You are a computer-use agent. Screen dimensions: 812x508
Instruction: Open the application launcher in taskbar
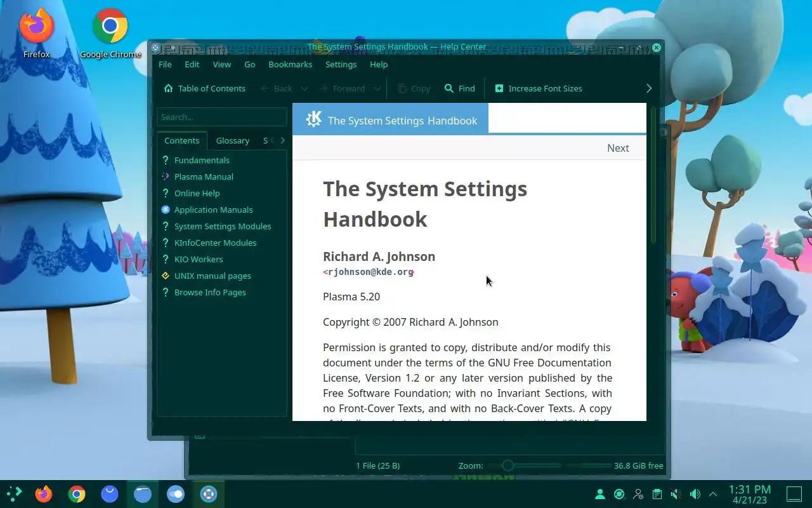tap(14, 493)
